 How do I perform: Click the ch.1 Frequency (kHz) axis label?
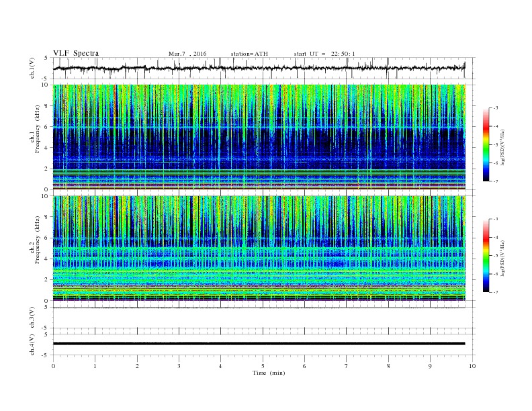pyautogui.click(x=35, y=129)
